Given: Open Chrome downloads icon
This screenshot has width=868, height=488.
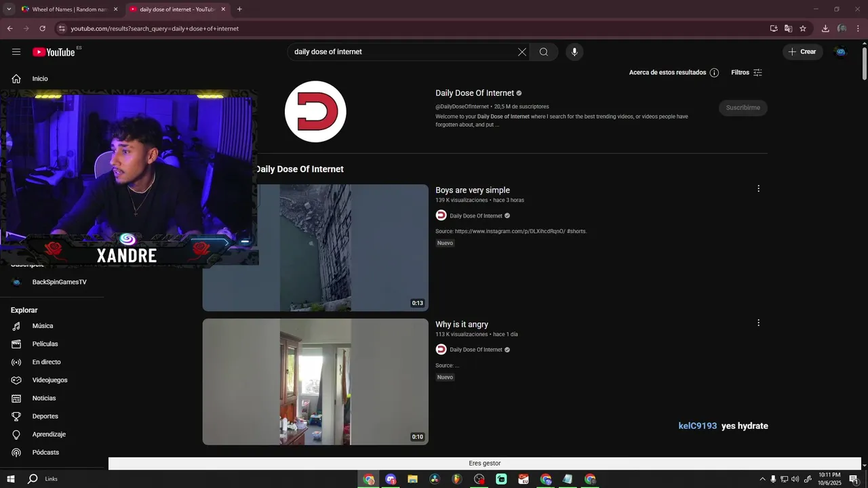Looking at the screenshot, I should click(825, 28).
